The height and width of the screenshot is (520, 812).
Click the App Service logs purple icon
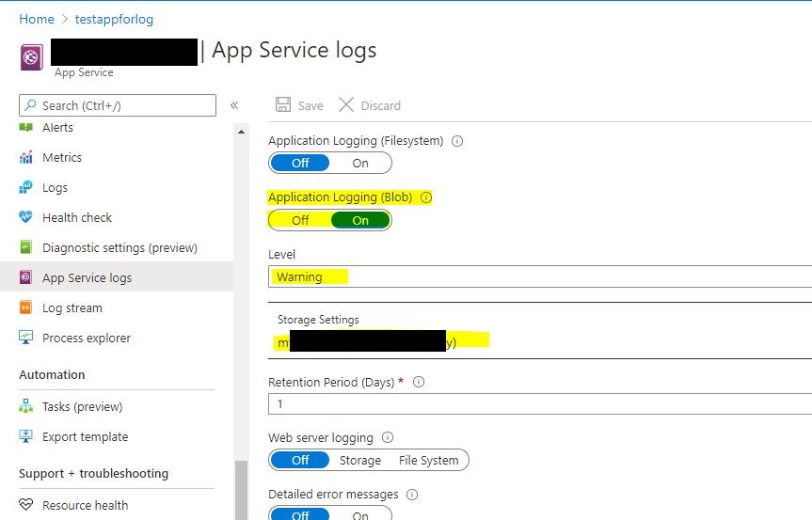point(26,277)
